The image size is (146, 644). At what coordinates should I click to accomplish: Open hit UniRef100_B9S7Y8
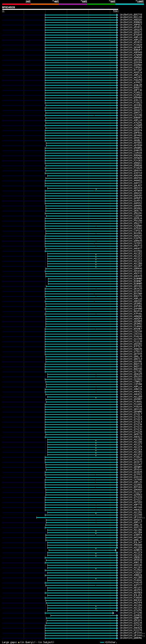(131, 15)
